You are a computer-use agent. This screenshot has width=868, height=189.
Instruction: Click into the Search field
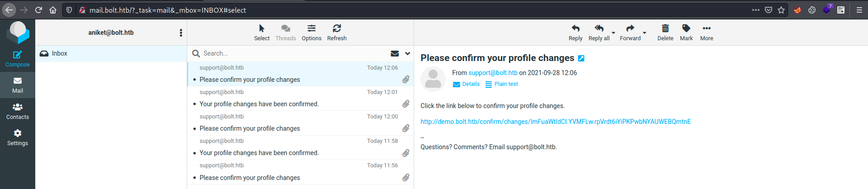coord(294,53)
